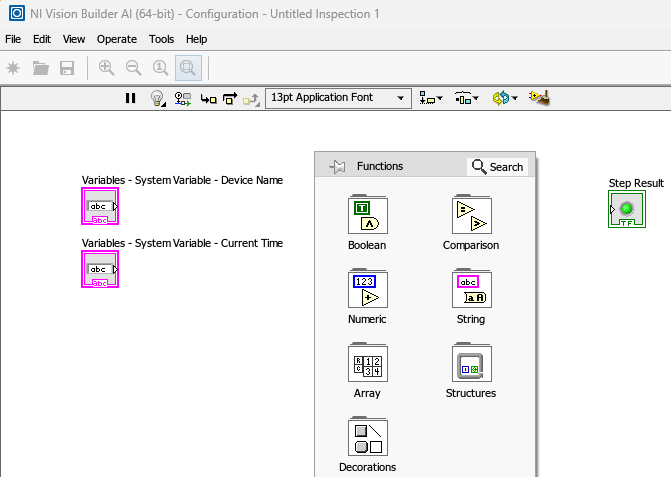Open an inspection with the folder icon
The height and width of the screenshot is (477, 671).
tap(41, 68)
